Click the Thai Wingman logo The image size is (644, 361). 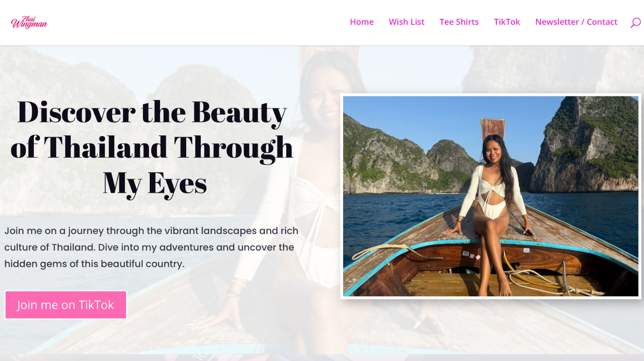click(x=29, y=22)
